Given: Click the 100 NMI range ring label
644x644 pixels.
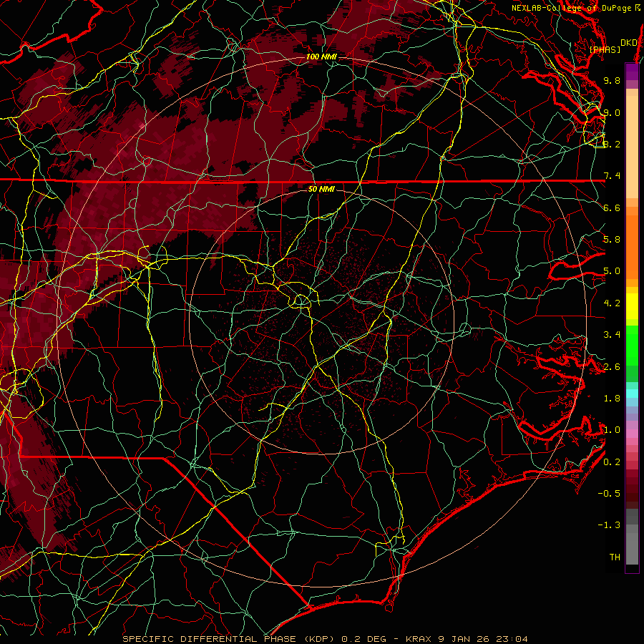Looking at the screenshot, I should pyautogui.click(x=321, y=57).
